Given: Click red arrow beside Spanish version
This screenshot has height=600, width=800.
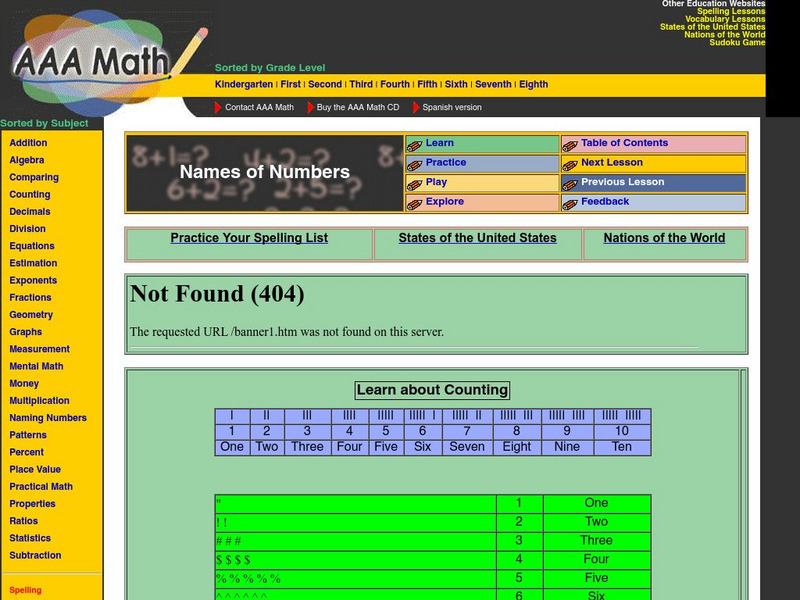Looking at the screenshot, I should 416,107.
